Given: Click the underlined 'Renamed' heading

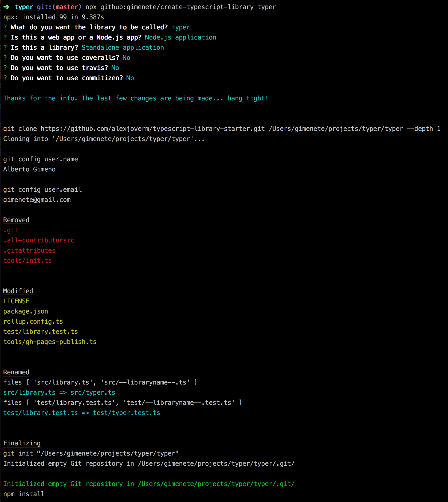Looking at the screenshot, I should click(x=16, y=372).
